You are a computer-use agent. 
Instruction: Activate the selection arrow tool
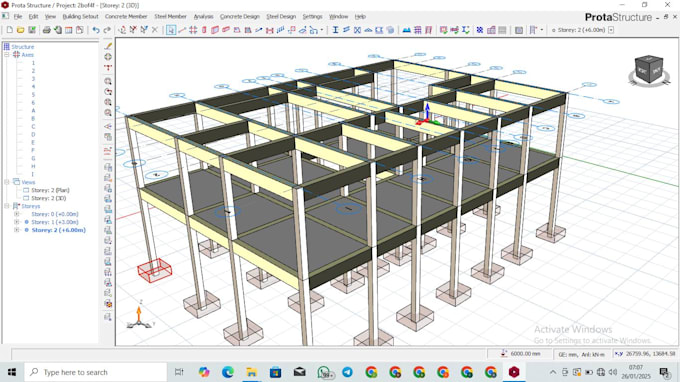171,30
